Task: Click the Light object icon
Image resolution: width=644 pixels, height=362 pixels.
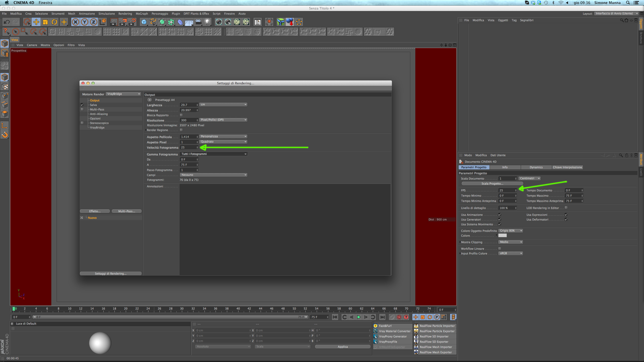Action: tap(207, 22)
